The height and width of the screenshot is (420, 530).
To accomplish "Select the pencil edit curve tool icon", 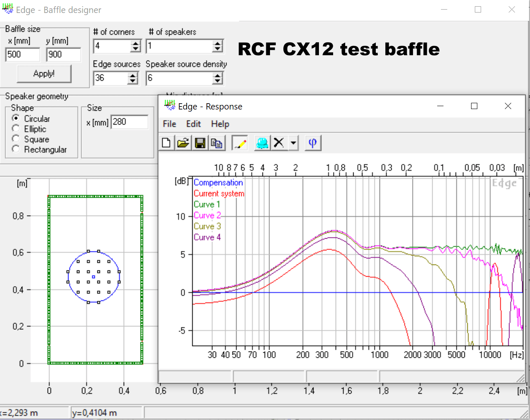I will pos(240,143).
